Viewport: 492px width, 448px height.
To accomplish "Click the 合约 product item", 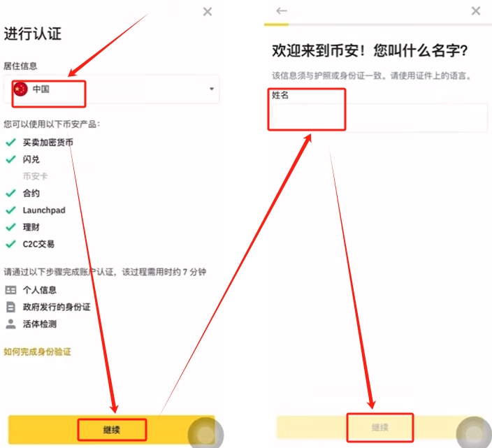I will (31, 194).
